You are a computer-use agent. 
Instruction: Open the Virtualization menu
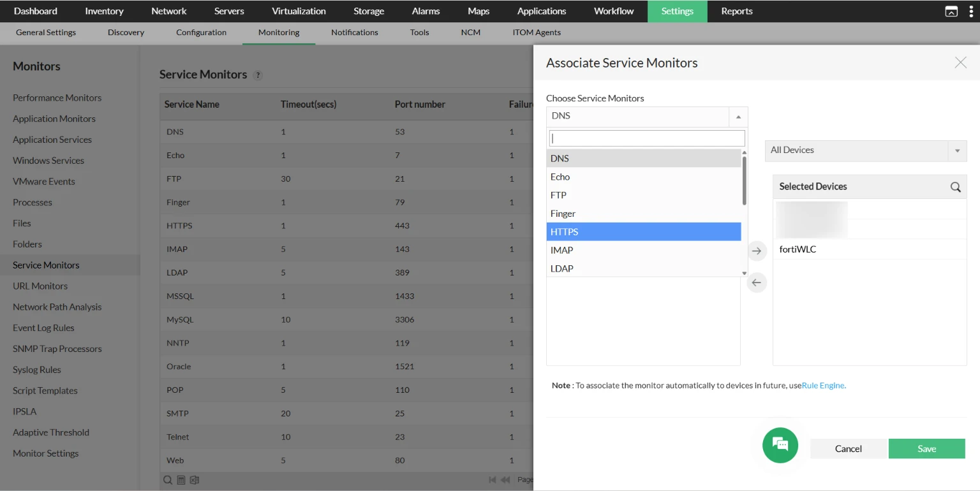299,11
